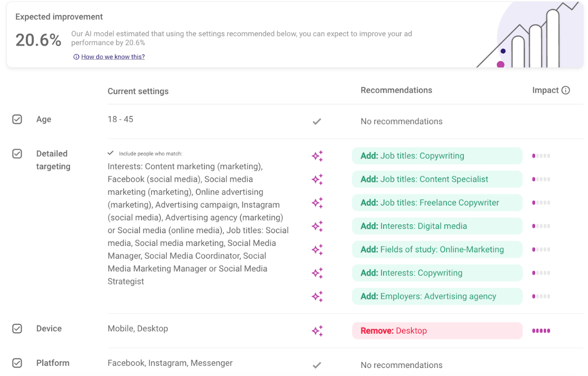This screenshot has width=588, height=376.
Task: Click sparkle icon beside Content Specialist recommendation
Action: 317,179
